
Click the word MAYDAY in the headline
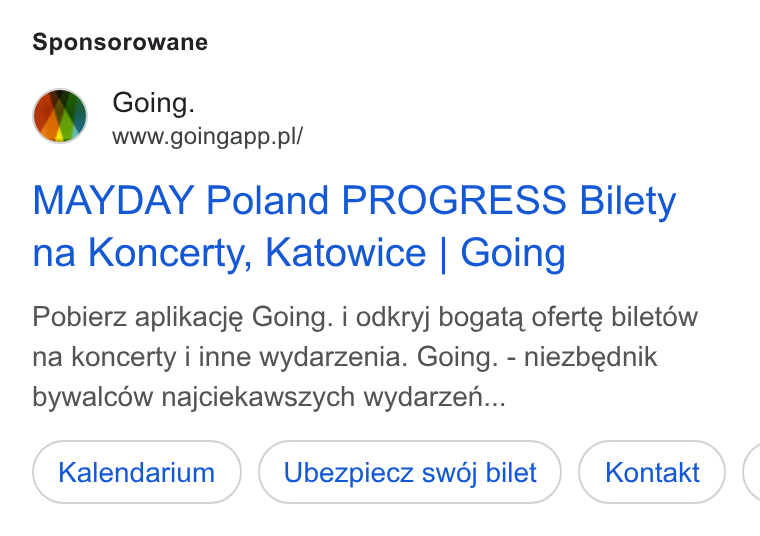pyautogui.click(x=113, y=200)
